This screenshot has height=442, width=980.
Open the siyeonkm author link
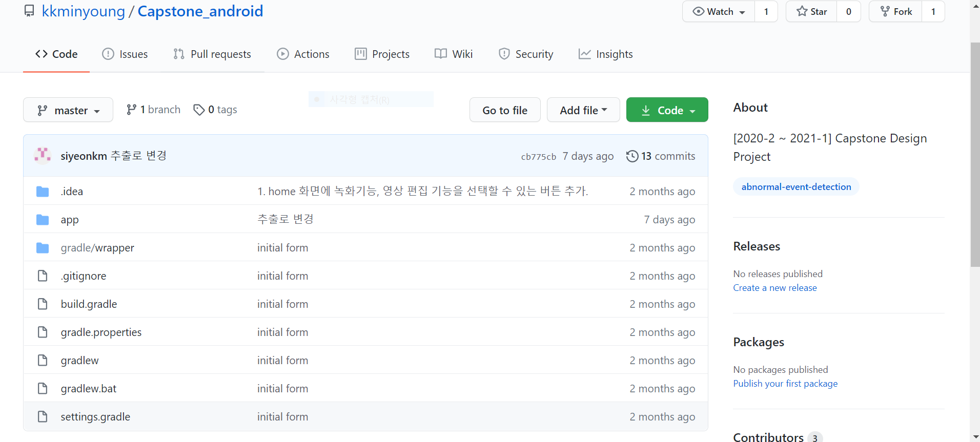pyautogui.click(x=84, y=156)
